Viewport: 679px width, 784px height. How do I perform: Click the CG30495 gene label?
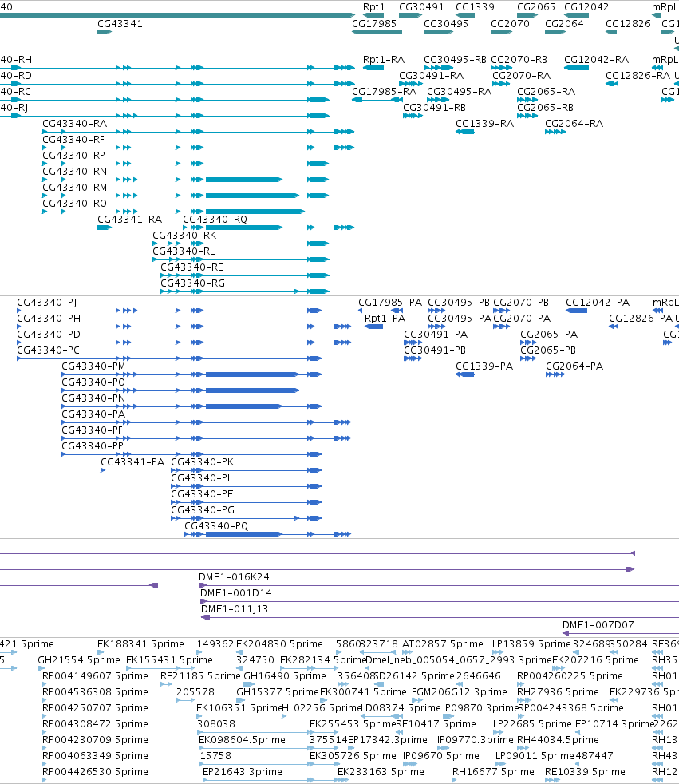point(446,23)
